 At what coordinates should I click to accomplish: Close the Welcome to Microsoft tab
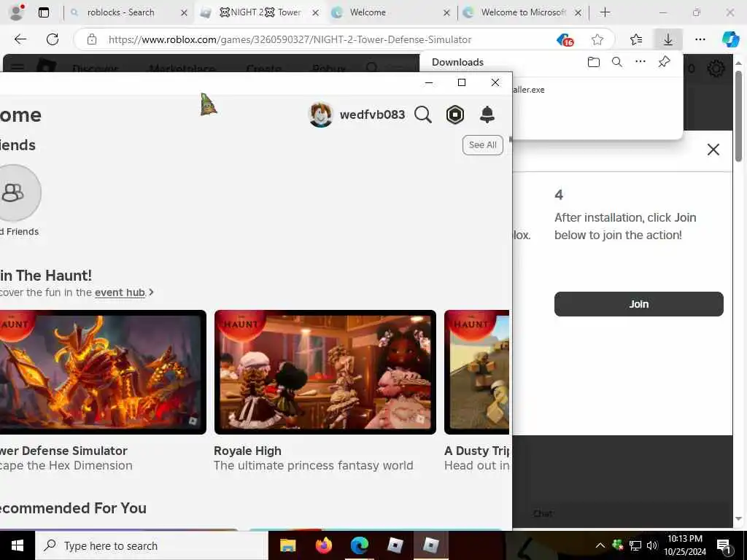click(578, 13)
